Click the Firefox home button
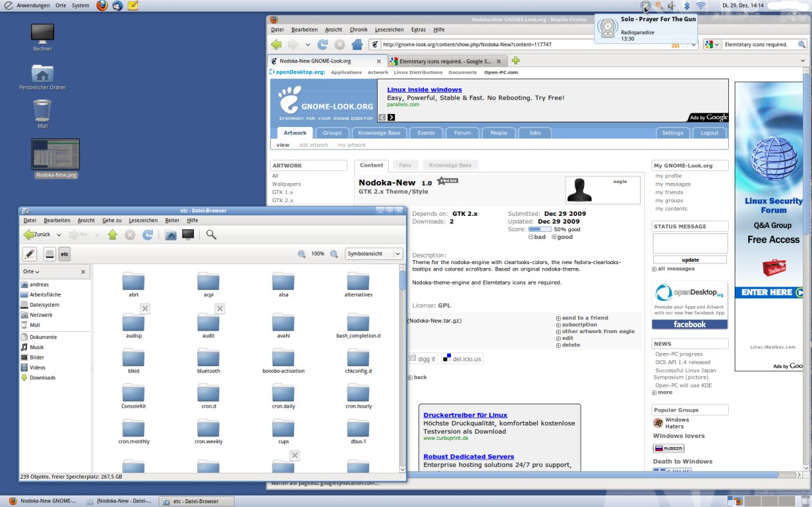This screenshot has height=507, width=812. pos(356,44)
